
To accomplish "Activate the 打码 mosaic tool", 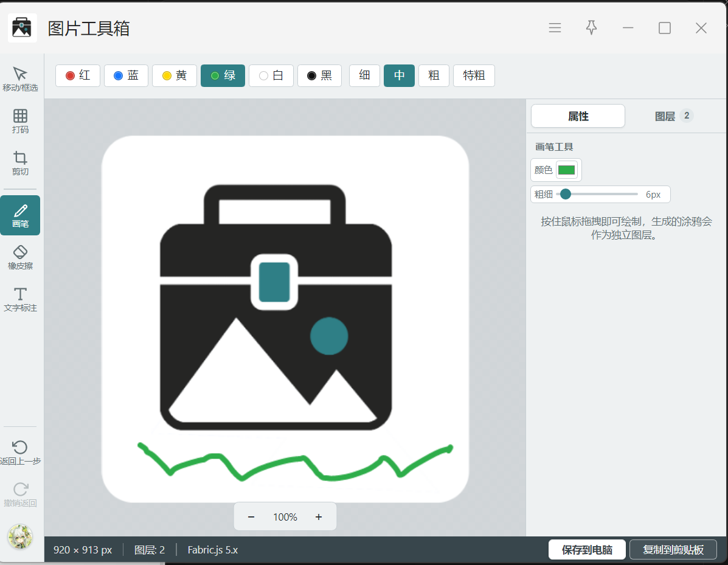I will coord(20,121).
